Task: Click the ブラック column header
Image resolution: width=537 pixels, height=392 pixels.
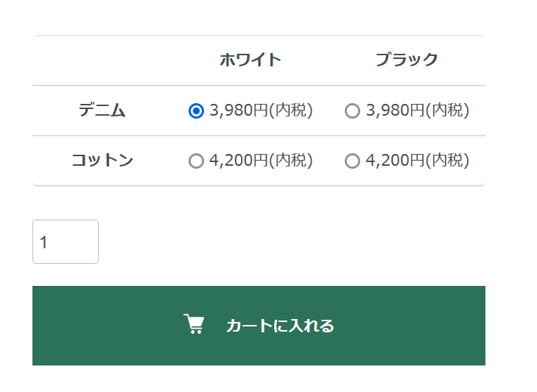Action: point(407,60)
